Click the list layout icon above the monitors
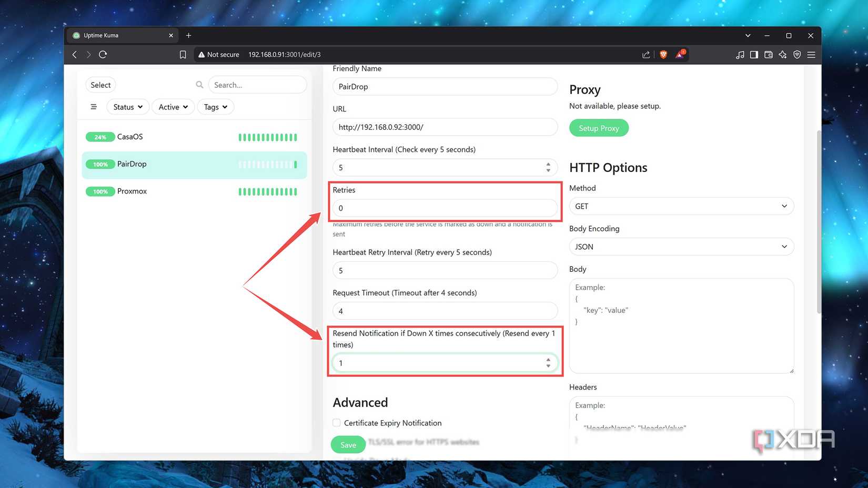This screenshot has width=868, height=488. [94, 106]
